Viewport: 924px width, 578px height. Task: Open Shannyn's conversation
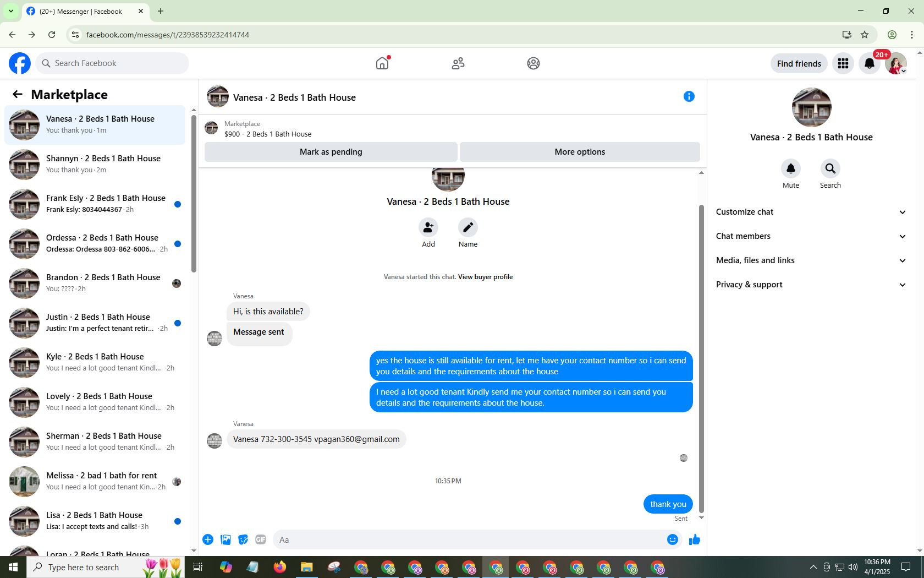coord(95,164)
